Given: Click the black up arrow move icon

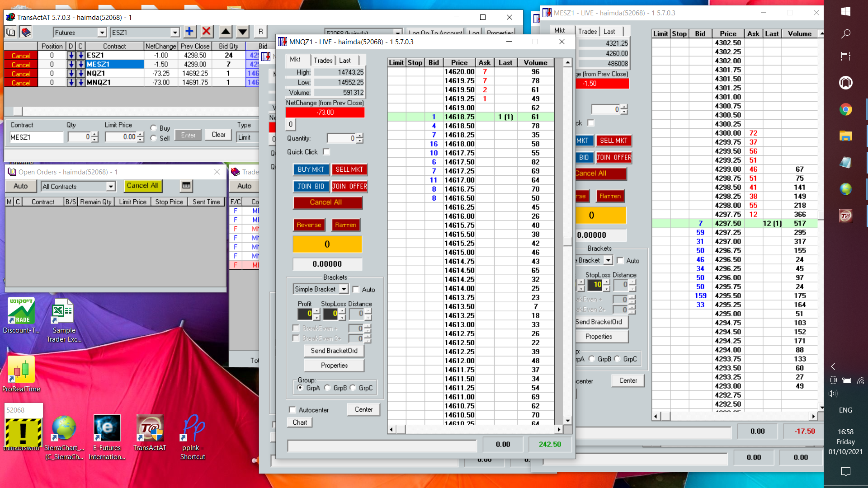Looking at the screenshot, I should (x=226, y=32).
